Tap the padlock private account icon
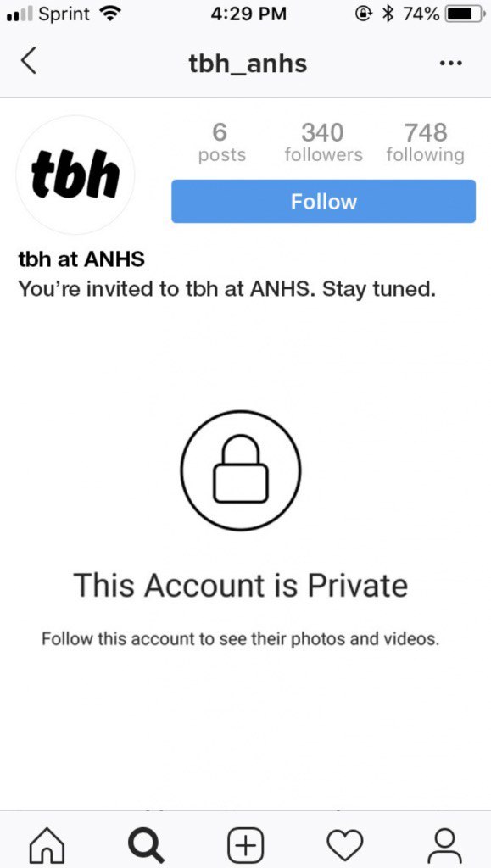The height and width of the screenshot is (868, 491). pos(241,470)
